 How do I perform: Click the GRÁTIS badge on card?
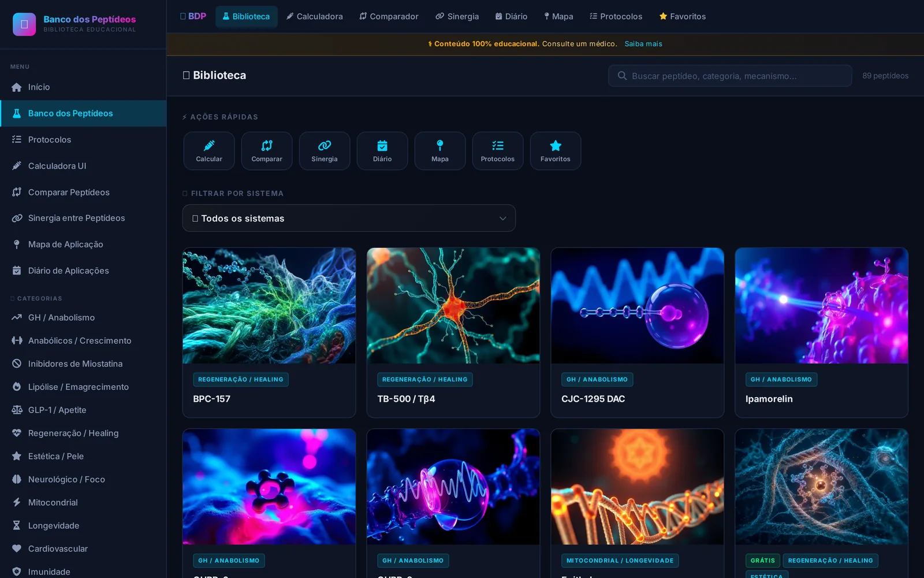(x=763, y=560)
